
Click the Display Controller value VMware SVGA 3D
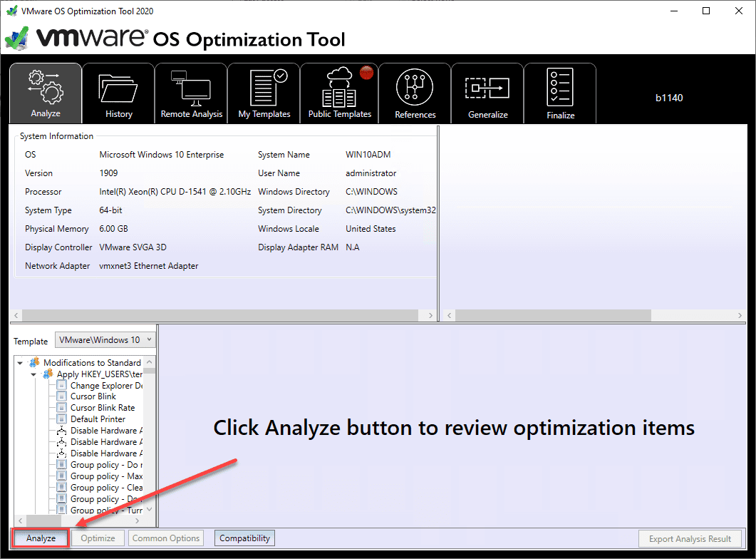pyautogui.click(x=133, y=247)
